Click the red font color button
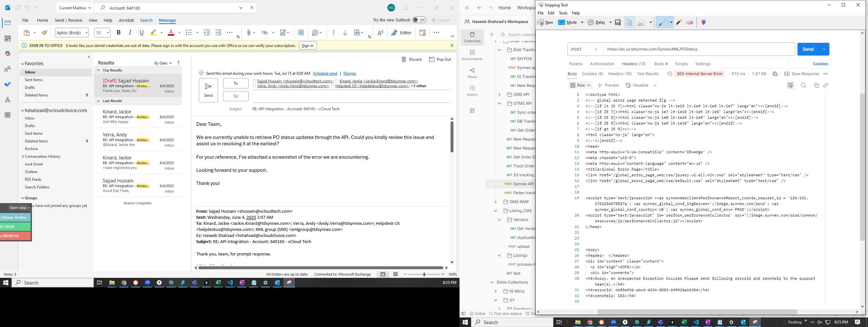This screenshot has height=327, width=868. pos(171,33)
